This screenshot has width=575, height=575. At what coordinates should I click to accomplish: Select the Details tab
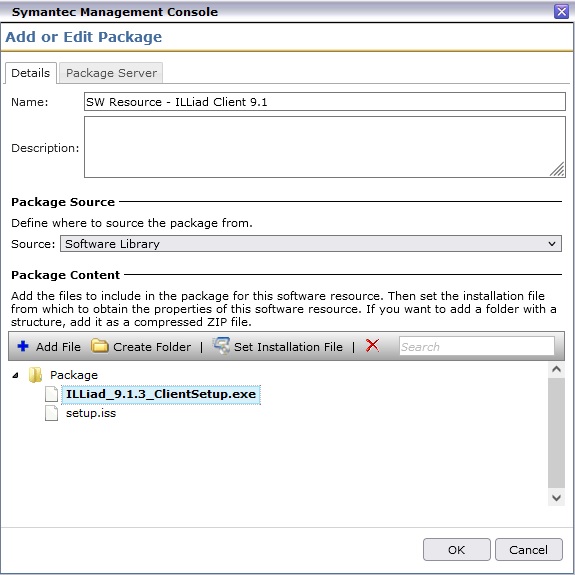click(x=30, y=73)
